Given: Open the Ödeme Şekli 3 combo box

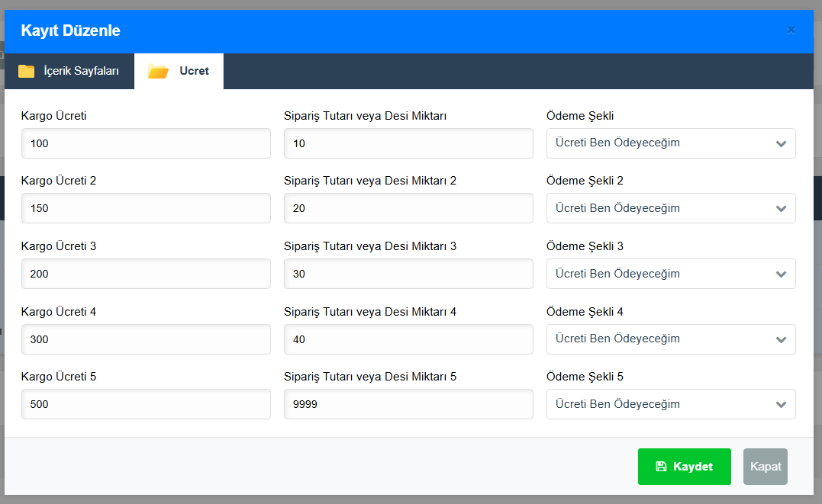Looking at the screenshot, I should click(670, 274).
